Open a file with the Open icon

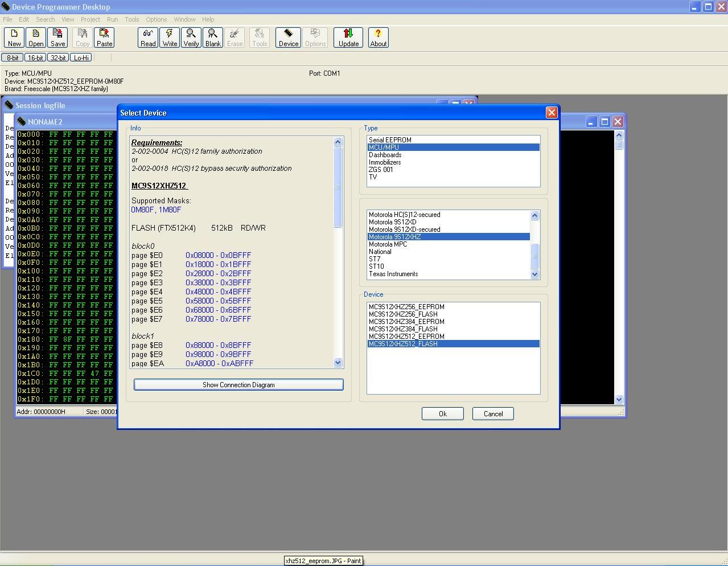coord(36,38)
